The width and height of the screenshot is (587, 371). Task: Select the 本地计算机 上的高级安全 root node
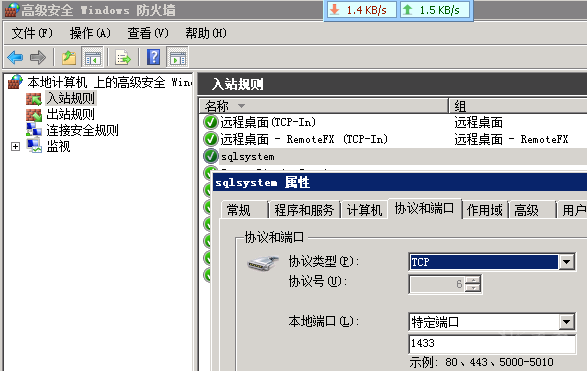109,82
